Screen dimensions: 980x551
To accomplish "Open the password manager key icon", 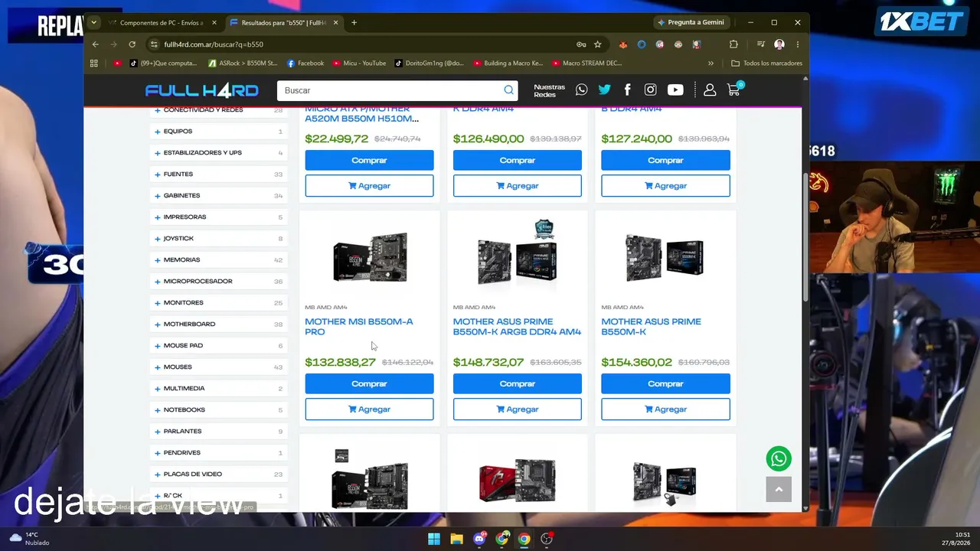I will [x=581, y=44].
